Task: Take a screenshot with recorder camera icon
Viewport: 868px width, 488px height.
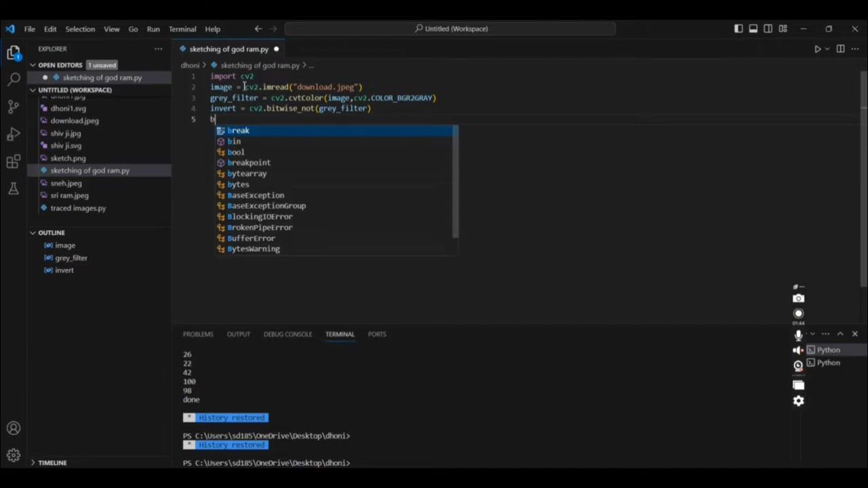Action: pos(799,298)
